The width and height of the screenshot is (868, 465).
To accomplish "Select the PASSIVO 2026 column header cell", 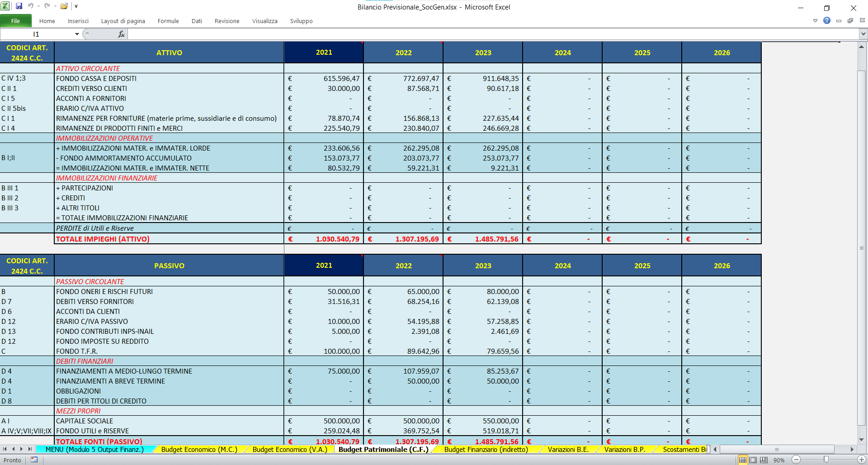I will 722,266.
